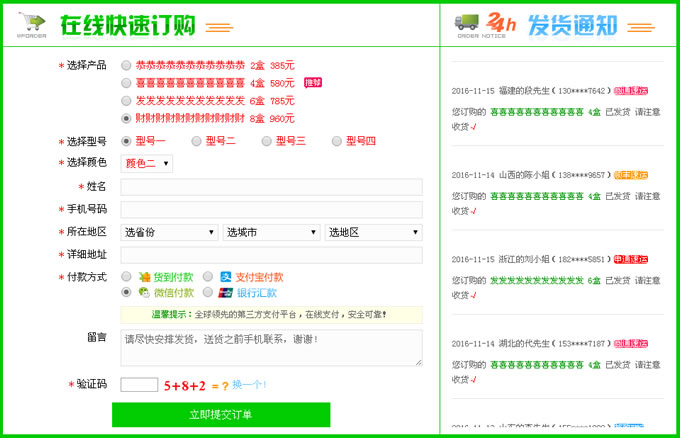Click the badge next to 福建的段先生 notice

pos(631,91)
